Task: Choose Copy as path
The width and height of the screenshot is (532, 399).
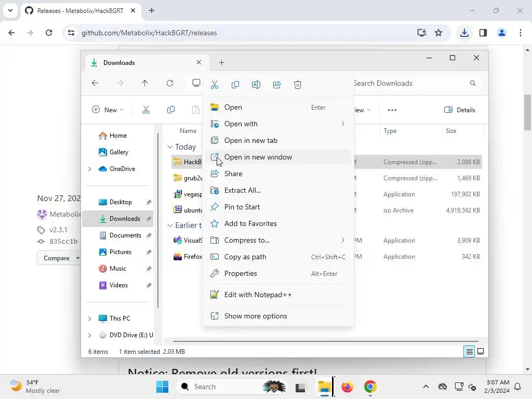Action: pyautogui.click(x=278, y=257)
